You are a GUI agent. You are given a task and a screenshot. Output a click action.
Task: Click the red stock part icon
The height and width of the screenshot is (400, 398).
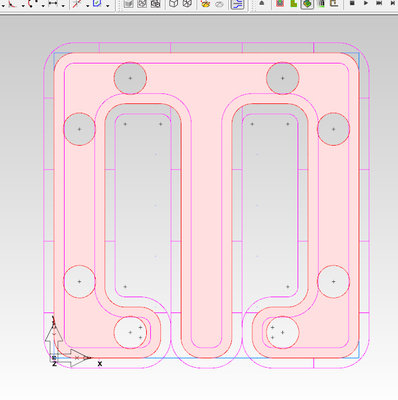click(280, 3)
